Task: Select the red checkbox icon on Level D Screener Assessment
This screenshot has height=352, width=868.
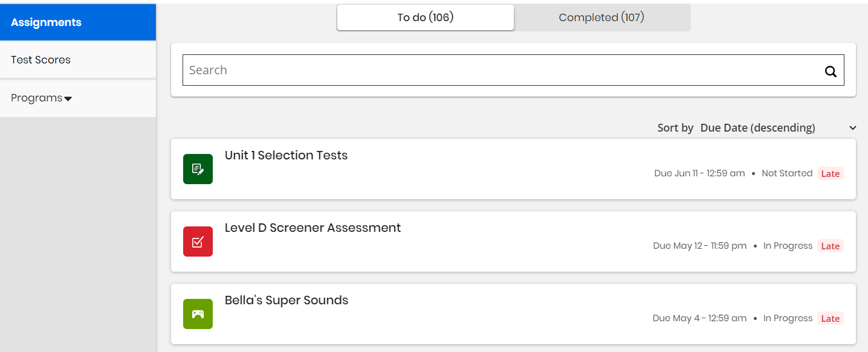Action: point(198,242)
